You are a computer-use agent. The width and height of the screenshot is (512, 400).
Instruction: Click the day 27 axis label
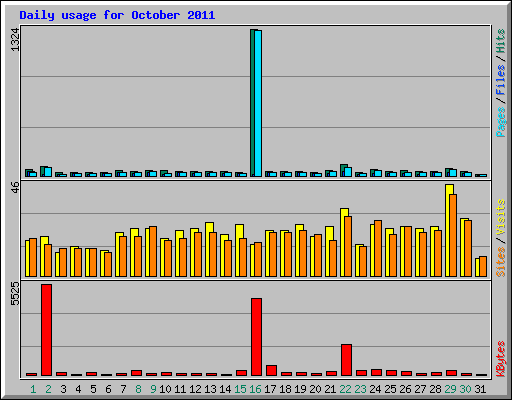point(420,389)
